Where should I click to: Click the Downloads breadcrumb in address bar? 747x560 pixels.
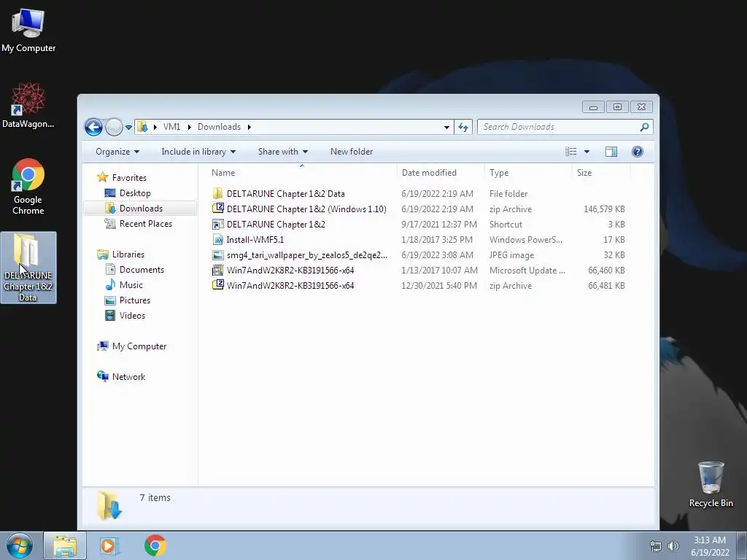pos(219,127)
